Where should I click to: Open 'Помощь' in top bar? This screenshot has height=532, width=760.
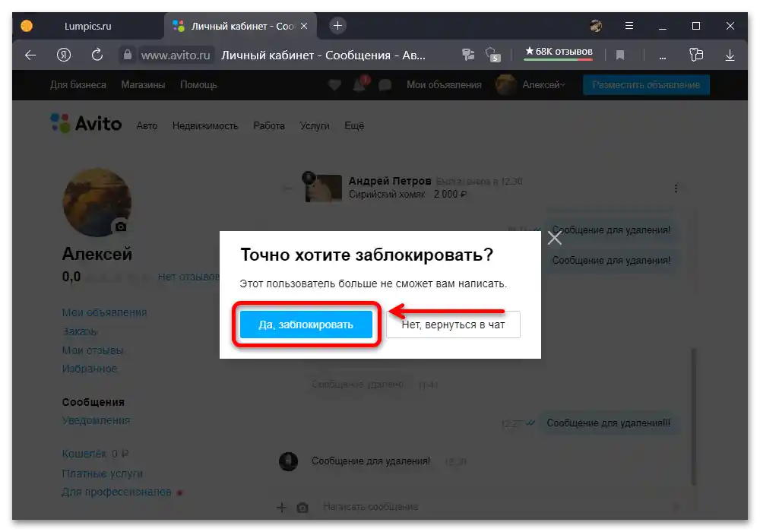tap(198, 85)
